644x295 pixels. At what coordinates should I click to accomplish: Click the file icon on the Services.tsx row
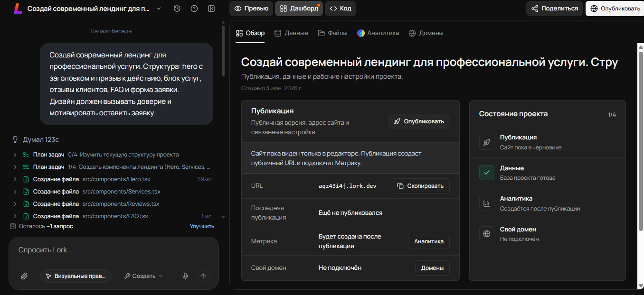click(x=27, y=192)
